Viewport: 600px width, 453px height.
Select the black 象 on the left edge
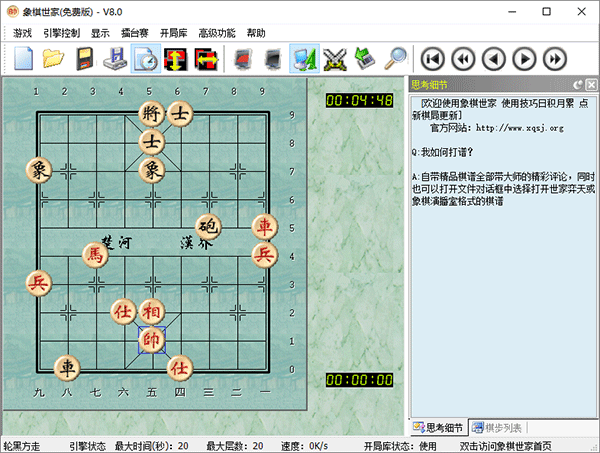(39, 170)
